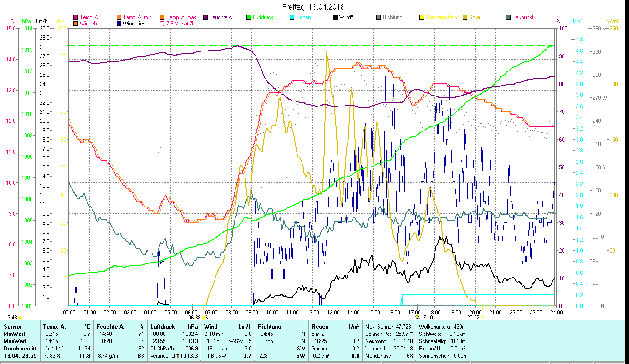The image size is (629, 364).
Task: Click the 'W-SW 9.5' wind maximum
Action: point(240,341)
